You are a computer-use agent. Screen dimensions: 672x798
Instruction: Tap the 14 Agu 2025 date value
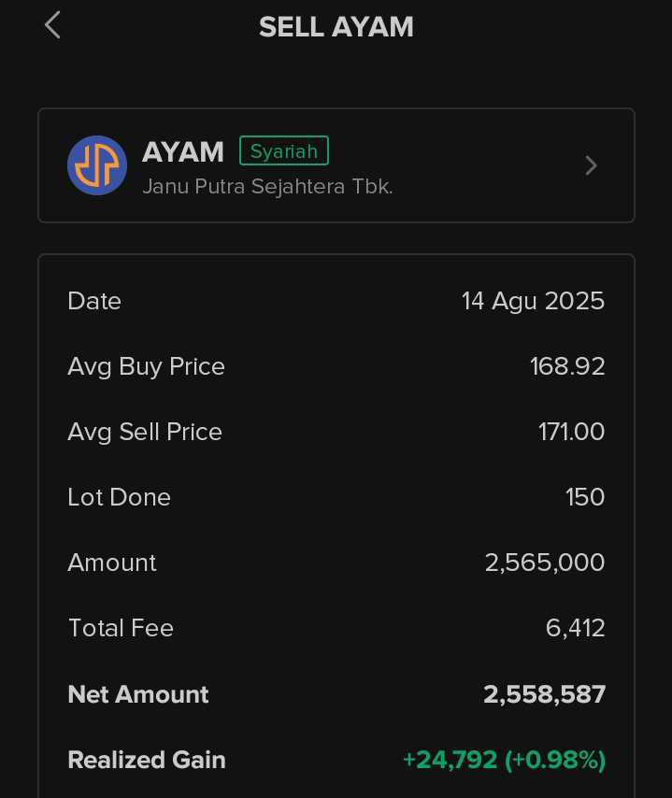(x=533, y=301)
